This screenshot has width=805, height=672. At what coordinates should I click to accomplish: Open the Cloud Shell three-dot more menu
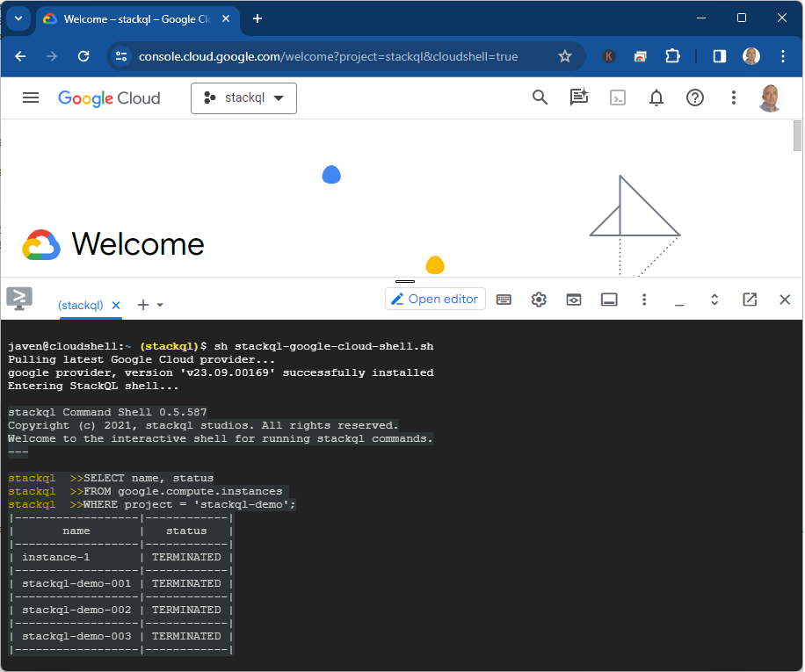tap(644, 300)
